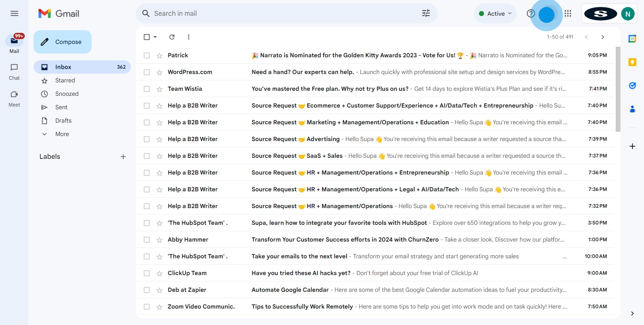
Task: Open the Source Request Ecommerce email
Action: (375, 106)
